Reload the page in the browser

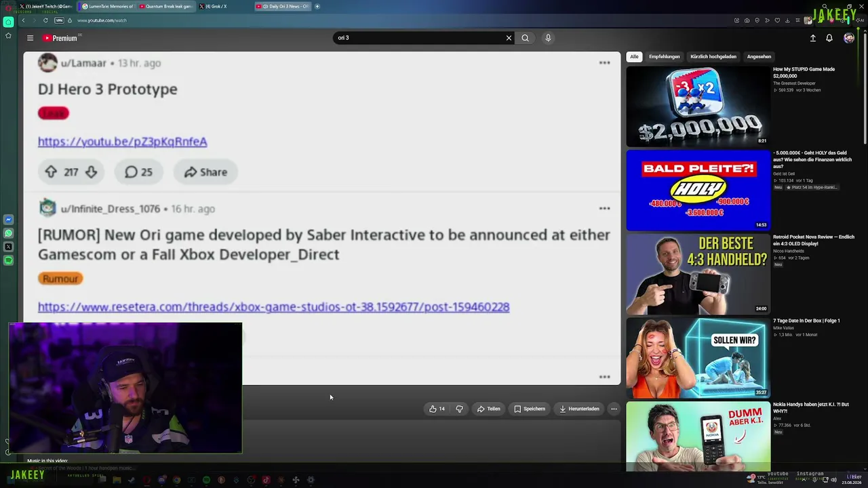tap(45, 20)
